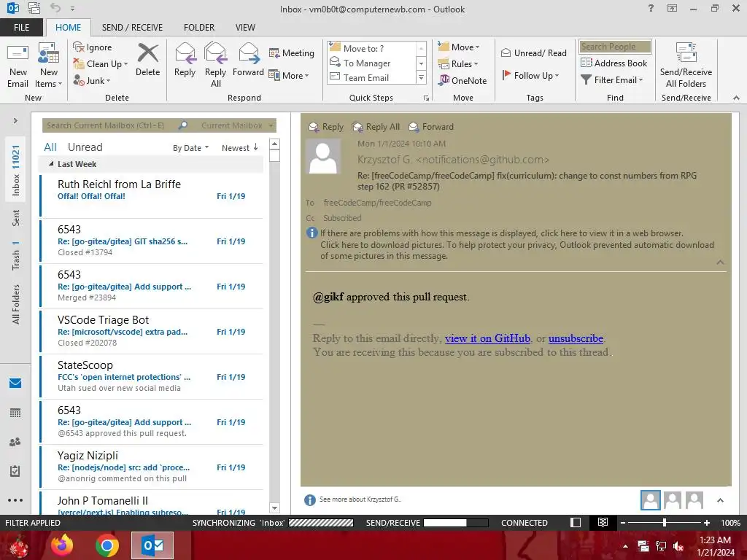The image size is (747, 560).
Task: Click Send/Receive All Folders icon
Action: point(686,52)
